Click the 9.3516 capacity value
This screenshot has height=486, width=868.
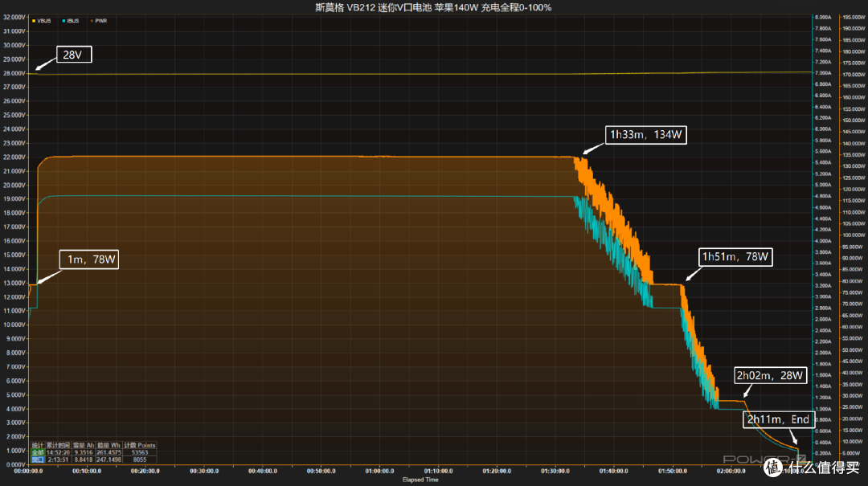point(84,453)
